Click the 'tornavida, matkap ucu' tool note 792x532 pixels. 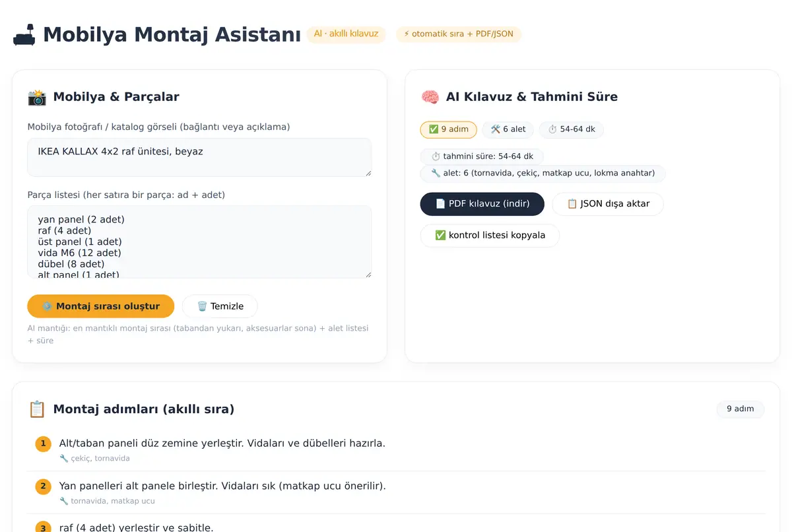tap(113, 501)
